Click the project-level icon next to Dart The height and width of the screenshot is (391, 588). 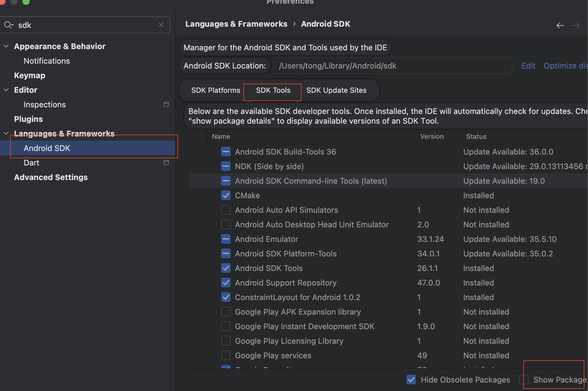[166, 162]
